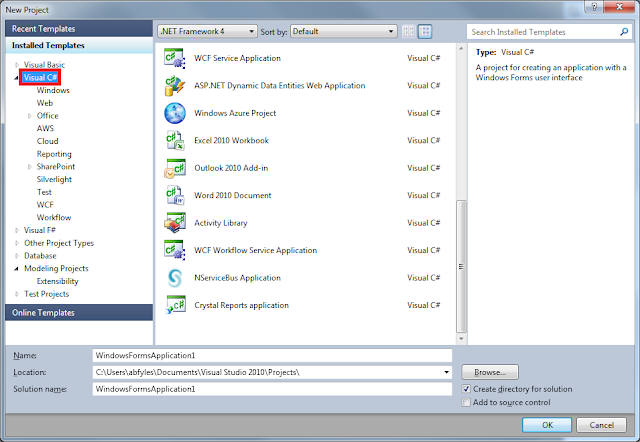Expand the SharePoint tree node
This screenshot has height=442, width=640.
(29, 167)
